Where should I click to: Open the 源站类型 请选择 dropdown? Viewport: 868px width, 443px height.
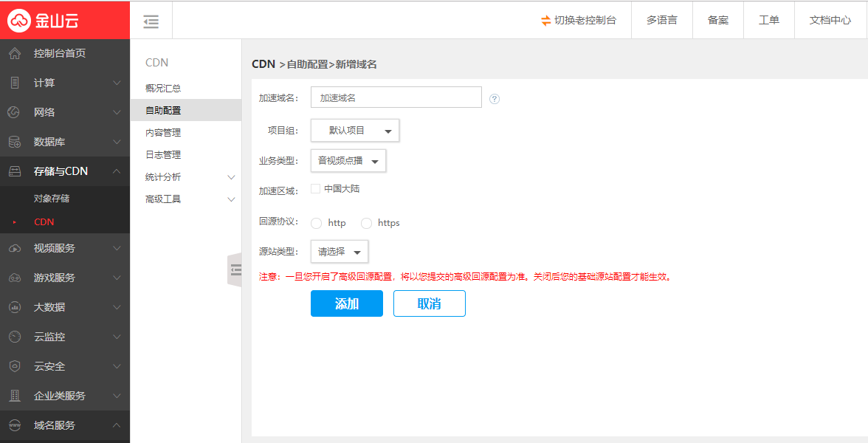pos(340,251)
